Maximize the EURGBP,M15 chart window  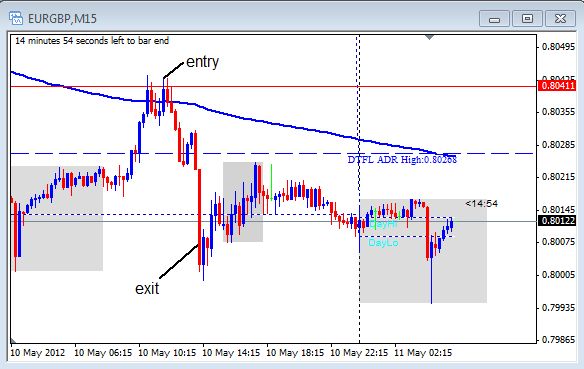[x=527, y=19]
